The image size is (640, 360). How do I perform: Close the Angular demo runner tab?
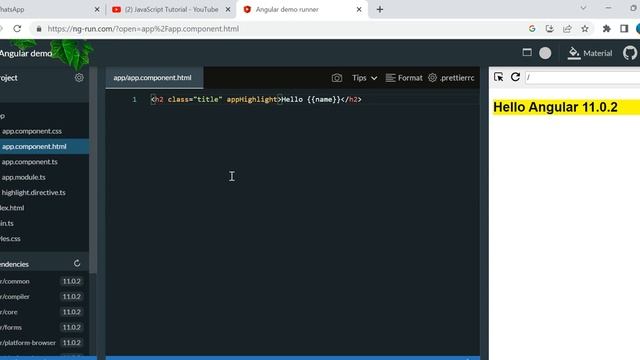(x=359, y=9)
